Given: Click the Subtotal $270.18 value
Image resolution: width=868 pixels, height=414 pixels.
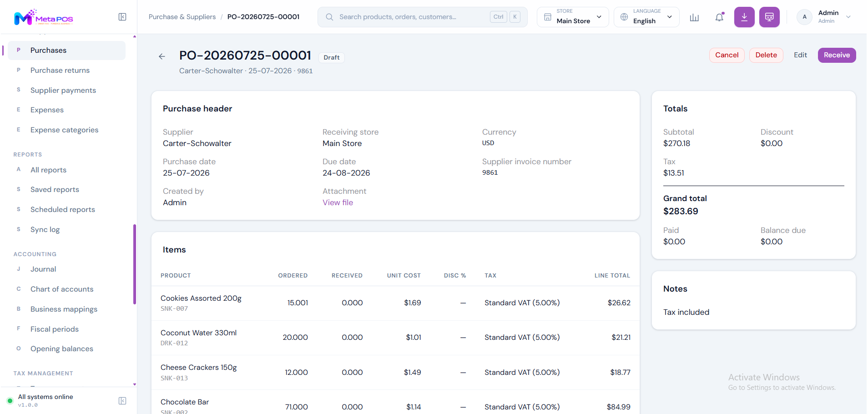Looking at the screenshot, I should pyautogui.click(x=676, y=144).
